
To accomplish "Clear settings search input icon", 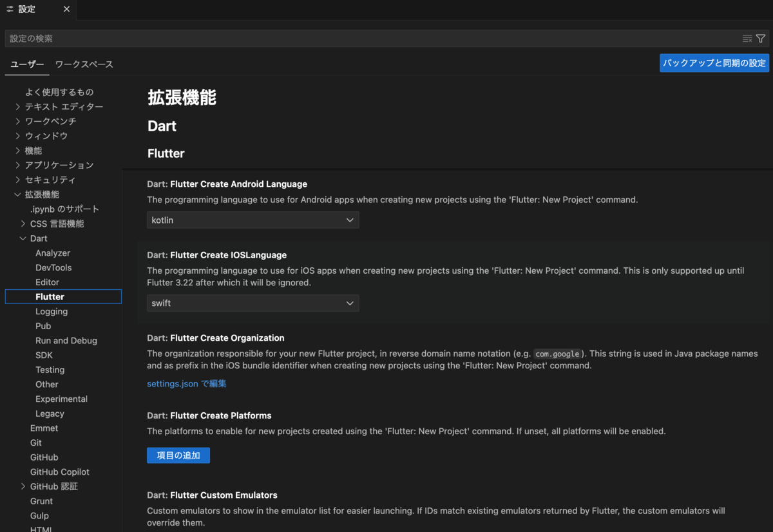I will pos(747,39).
